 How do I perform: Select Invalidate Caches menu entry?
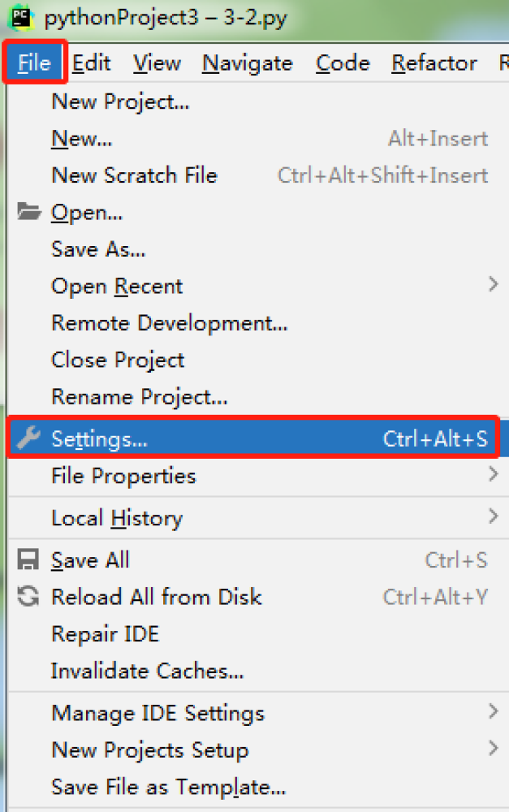[x=147, y=671]
